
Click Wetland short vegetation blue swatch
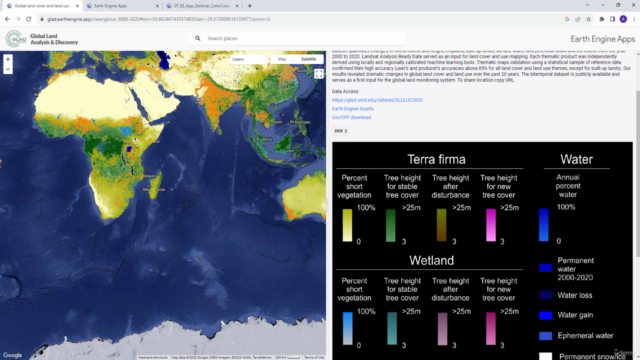click(348, 329)
